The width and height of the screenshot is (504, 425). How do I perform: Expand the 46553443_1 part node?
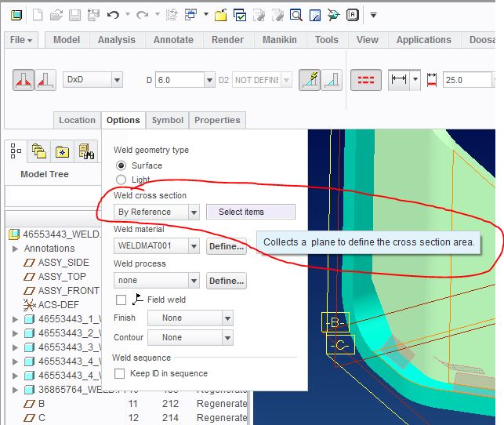15,319
